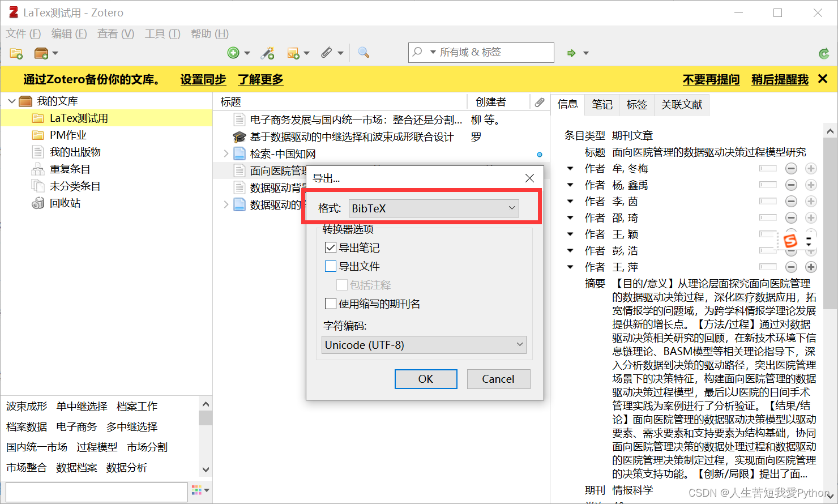Click the sync icon at top right
Screen dimensions: 838x504
point(824,53)
